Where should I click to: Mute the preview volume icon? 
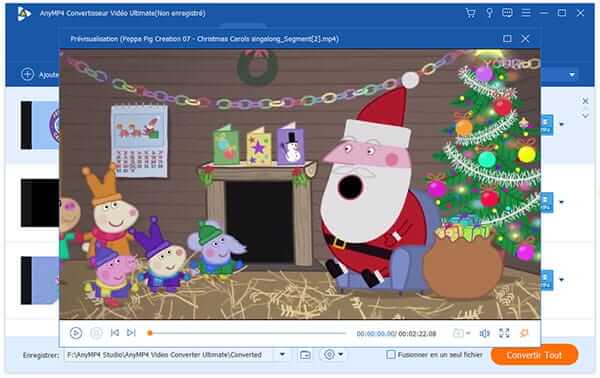pyautogui.click(x=484, y=334)
